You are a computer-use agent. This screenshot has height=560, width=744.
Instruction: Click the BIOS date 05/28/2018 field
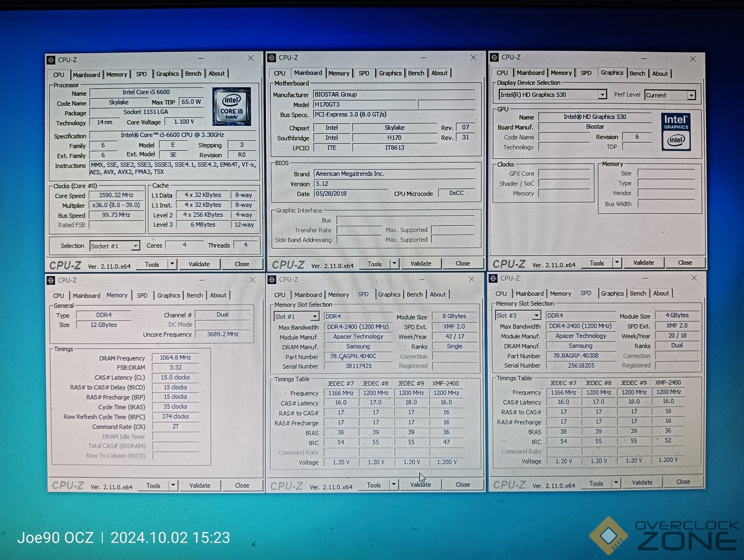351,194
